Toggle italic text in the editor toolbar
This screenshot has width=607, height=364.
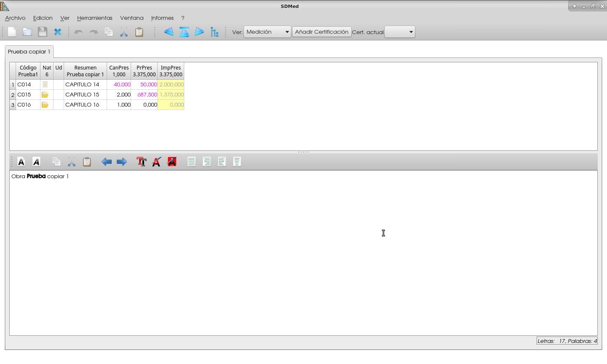[37, 162]
